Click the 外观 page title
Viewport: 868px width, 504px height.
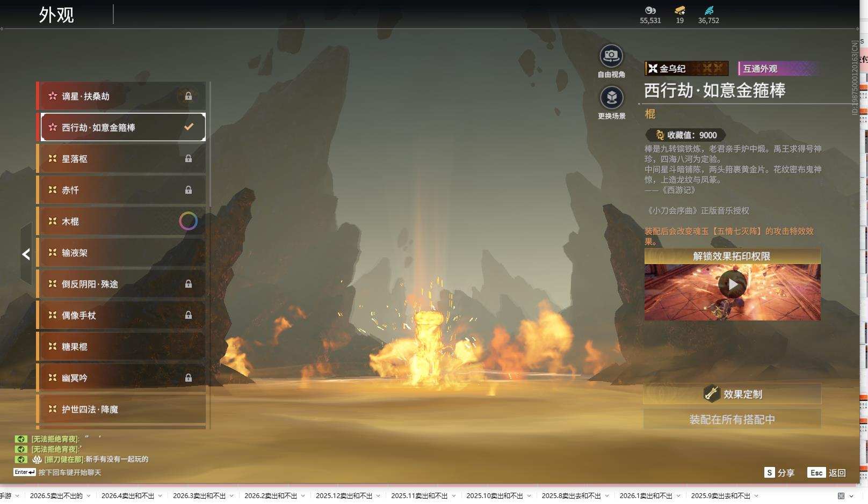[56, 14]
